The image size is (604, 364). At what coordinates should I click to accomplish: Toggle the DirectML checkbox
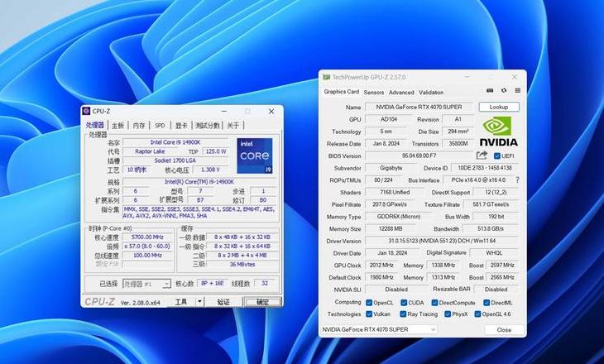click(x=487, y=303)
